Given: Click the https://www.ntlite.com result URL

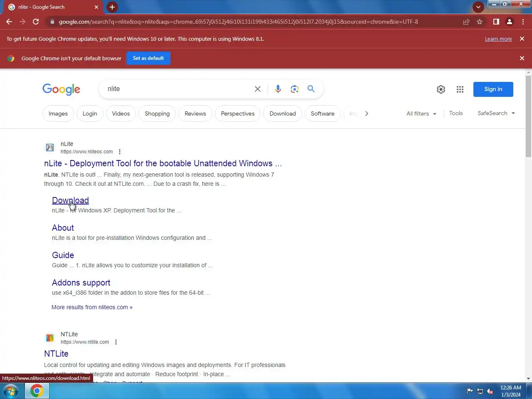Looking at the screenshot, I should tap(85, 342).
